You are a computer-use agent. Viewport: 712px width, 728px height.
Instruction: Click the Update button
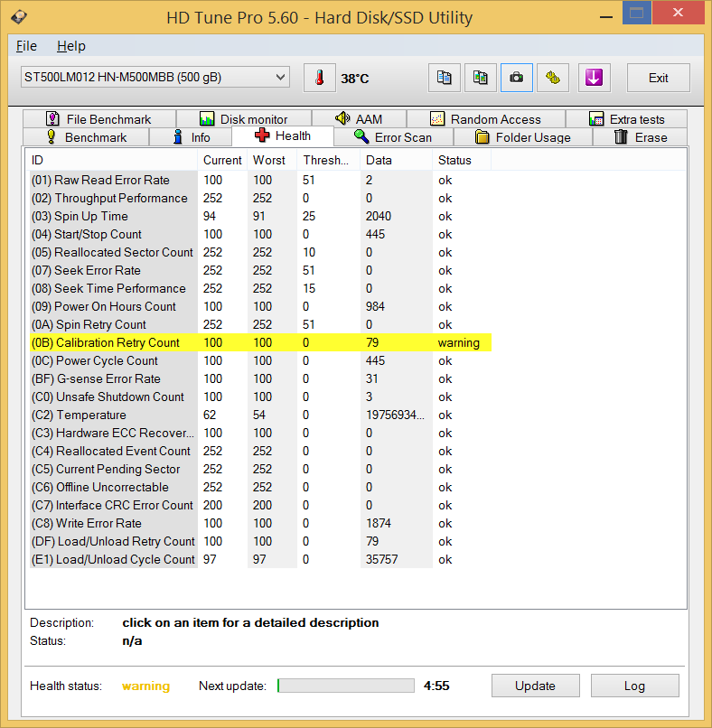tap(535, 686)
